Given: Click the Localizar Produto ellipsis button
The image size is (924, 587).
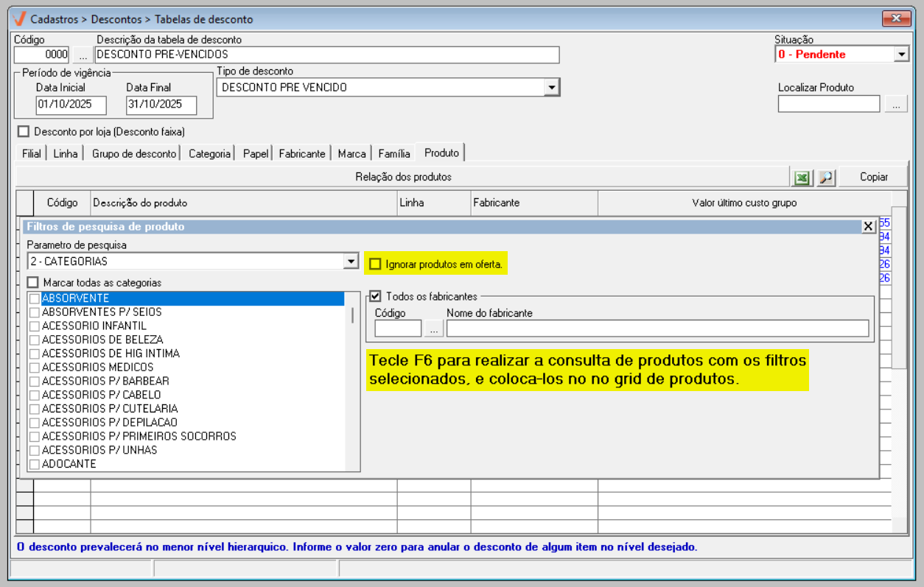Looking at the screenshot, I should [895, 105].
